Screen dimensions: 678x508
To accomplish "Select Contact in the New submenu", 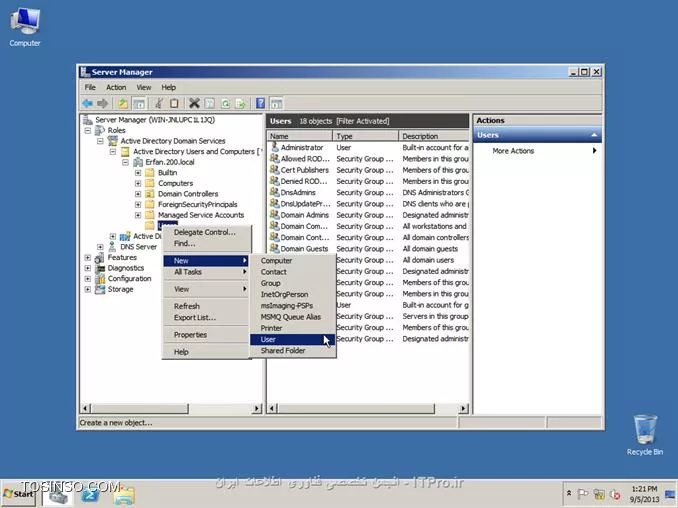I will click(x=292, y=272).
